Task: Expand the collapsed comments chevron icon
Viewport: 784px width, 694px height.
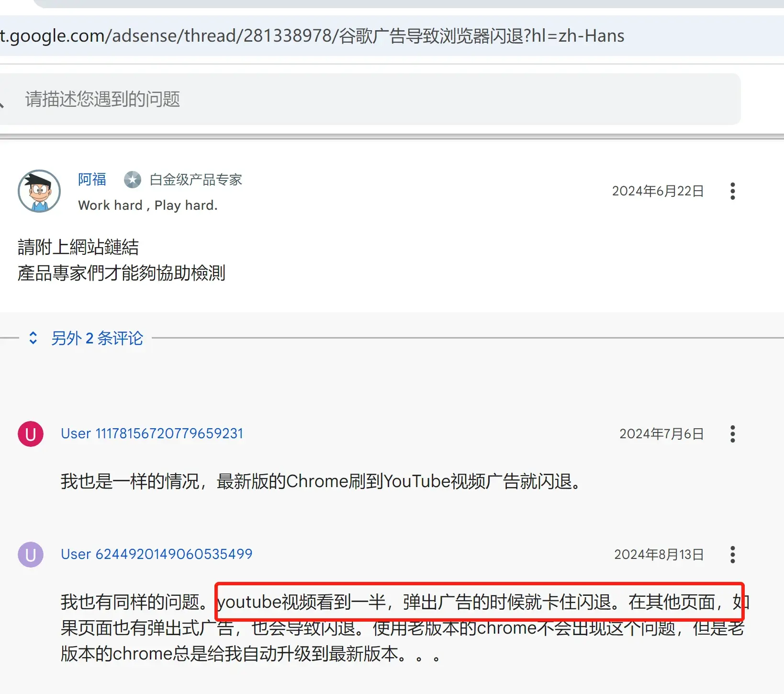Action: tap(33, 338)
